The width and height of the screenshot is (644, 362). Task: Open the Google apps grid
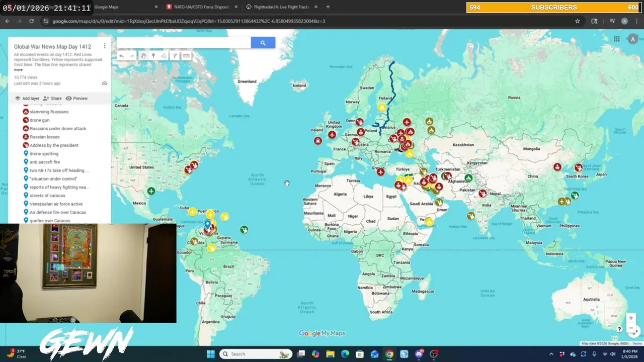coord(617,39)
